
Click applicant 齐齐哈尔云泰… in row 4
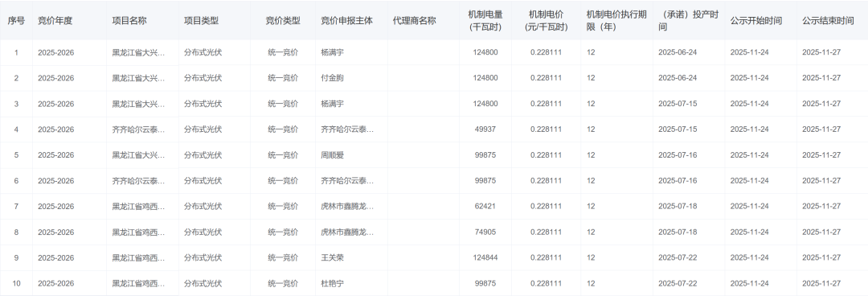point(347,129)
